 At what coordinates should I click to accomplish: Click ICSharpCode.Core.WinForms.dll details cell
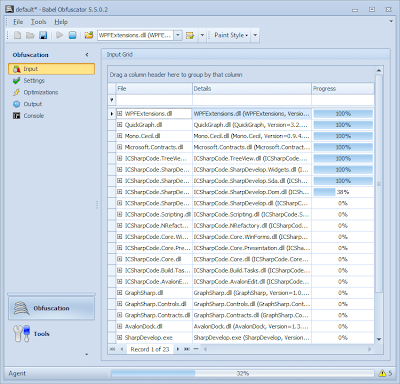pos(252,237)
